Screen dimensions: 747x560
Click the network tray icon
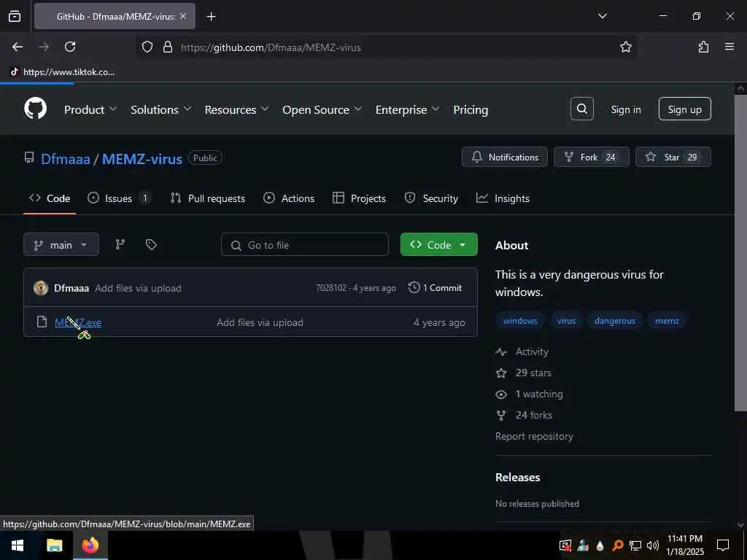tap(635, 545)
